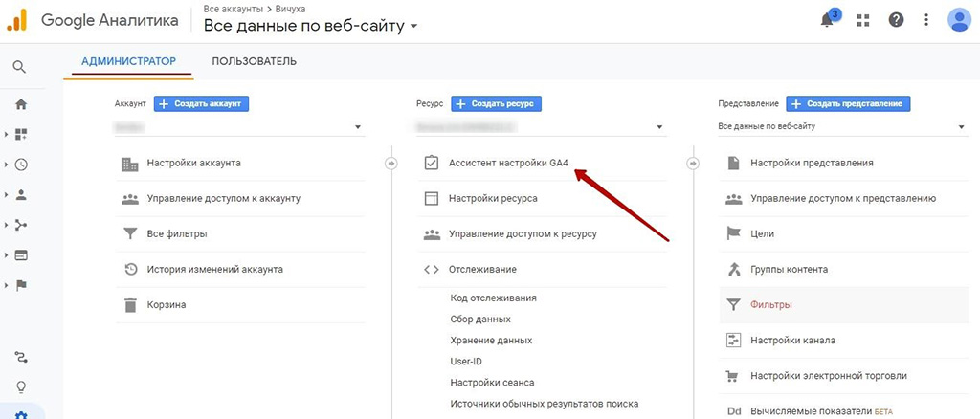
Task: Open Сбор данных submenu item
Action: (x=480, y=320)
